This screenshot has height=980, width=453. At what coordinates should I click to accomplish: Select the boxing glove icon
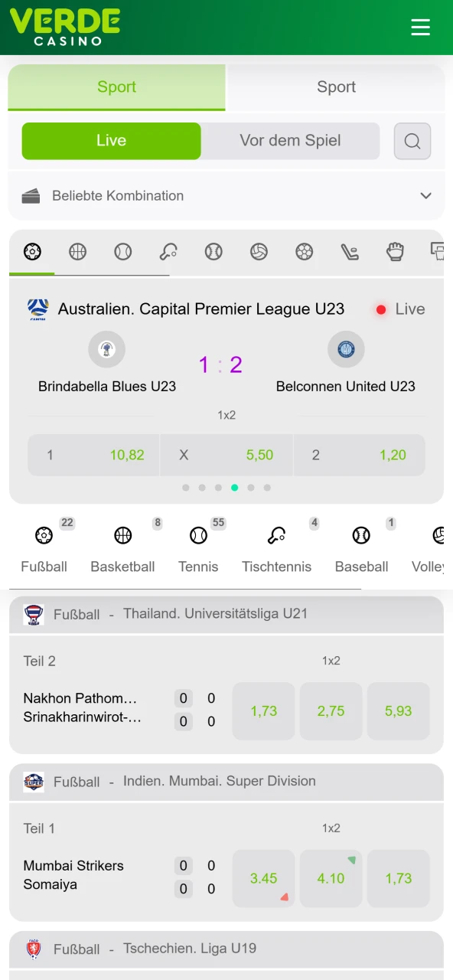395,252
